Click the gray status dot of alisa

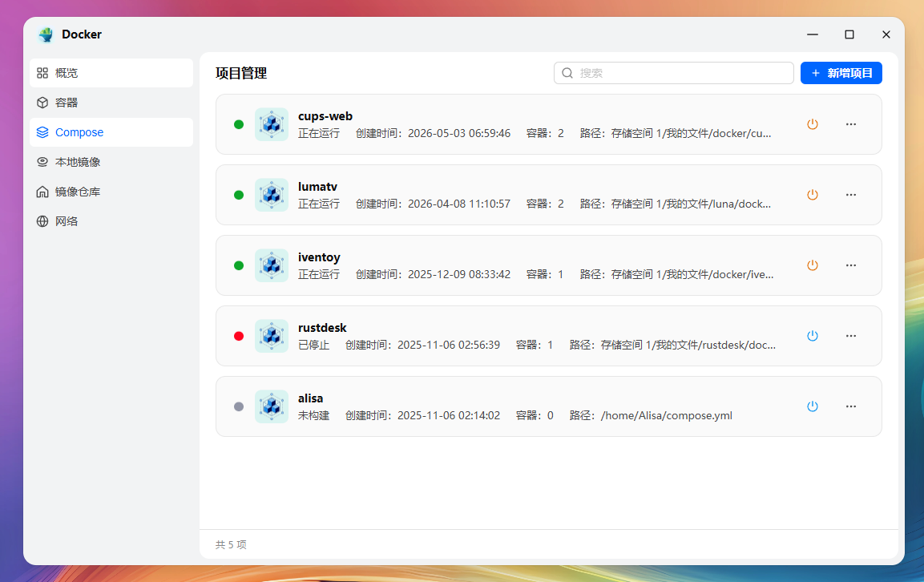coord(239,406)
